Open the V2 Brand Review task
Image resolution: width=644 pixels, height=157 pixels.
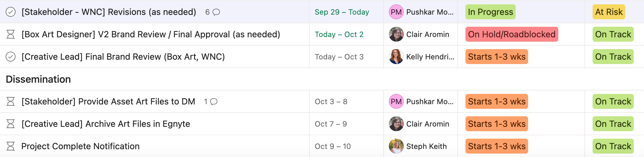point(151,35)
